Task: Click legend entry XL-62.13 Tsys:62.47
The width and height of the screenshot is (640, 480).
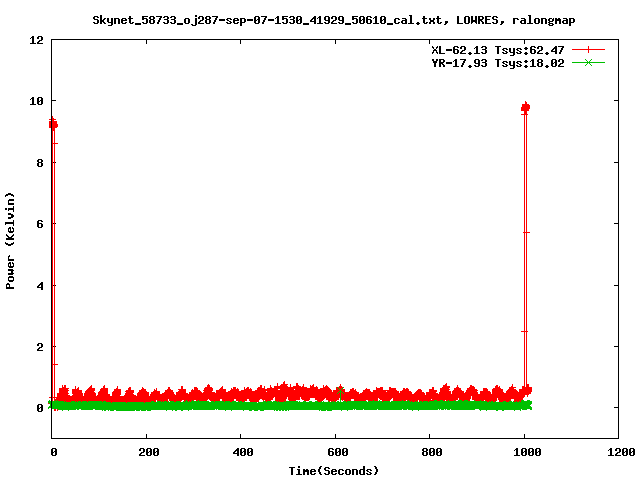Action: click(498, 50)
